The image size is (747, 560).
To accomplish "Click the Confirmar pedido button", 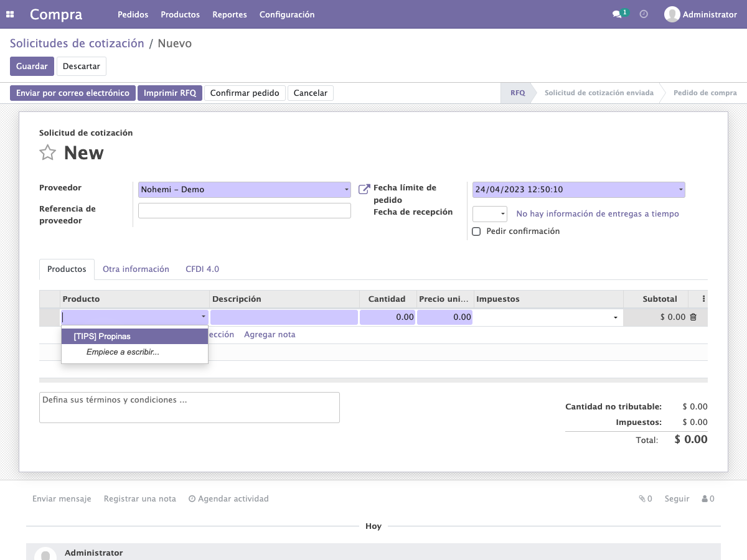I will click(x=245, y=93).
